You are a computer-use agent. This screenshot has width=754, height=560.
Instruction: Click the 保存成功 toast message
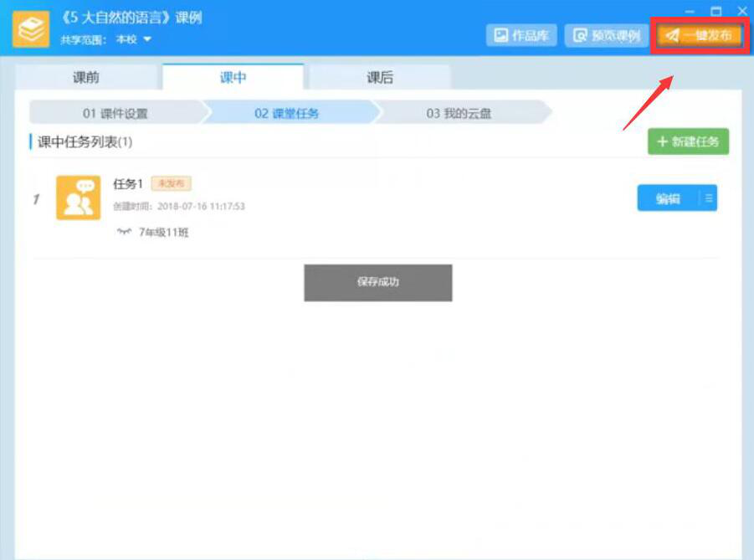(378, 283)
